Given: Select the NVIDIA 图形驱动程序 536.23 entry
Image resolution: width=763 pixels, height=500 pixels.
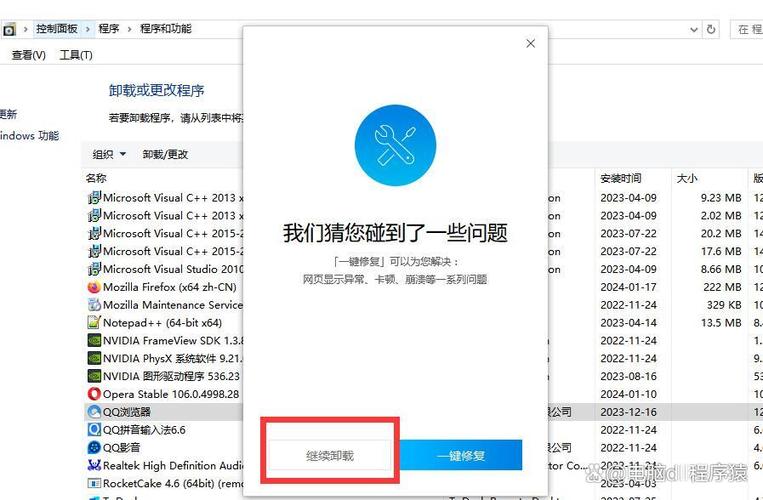Looking at the screenshot, I should coord(171,376).
